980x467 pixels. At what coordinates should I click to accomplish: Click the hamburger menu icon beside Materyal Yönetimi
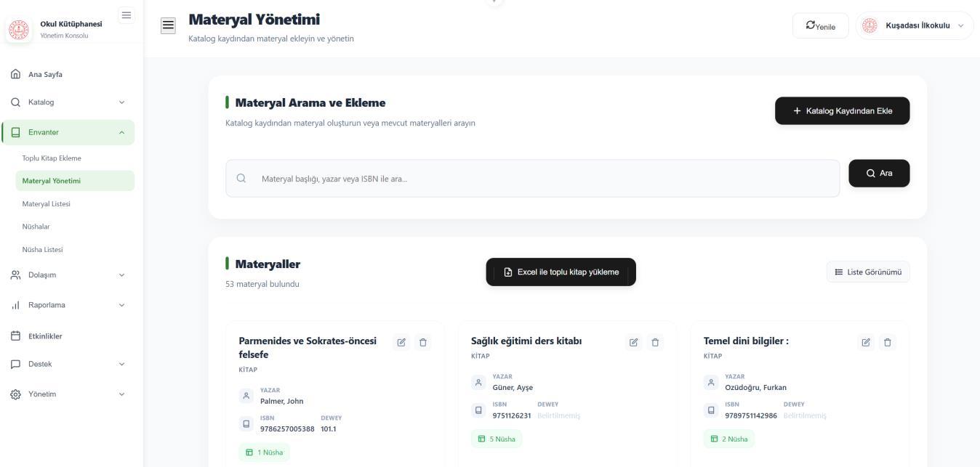click(x=168, y=25)
